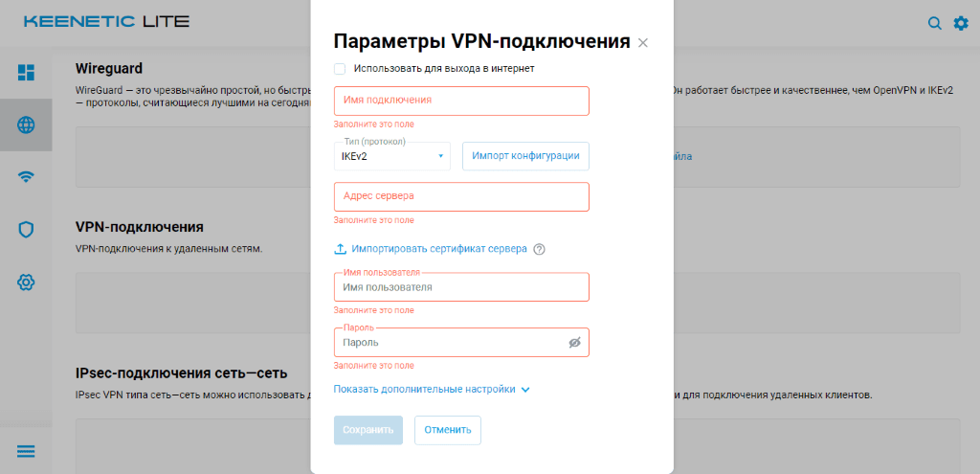
Task: Select the Internet globe sidebar icon
Action: 26,124
